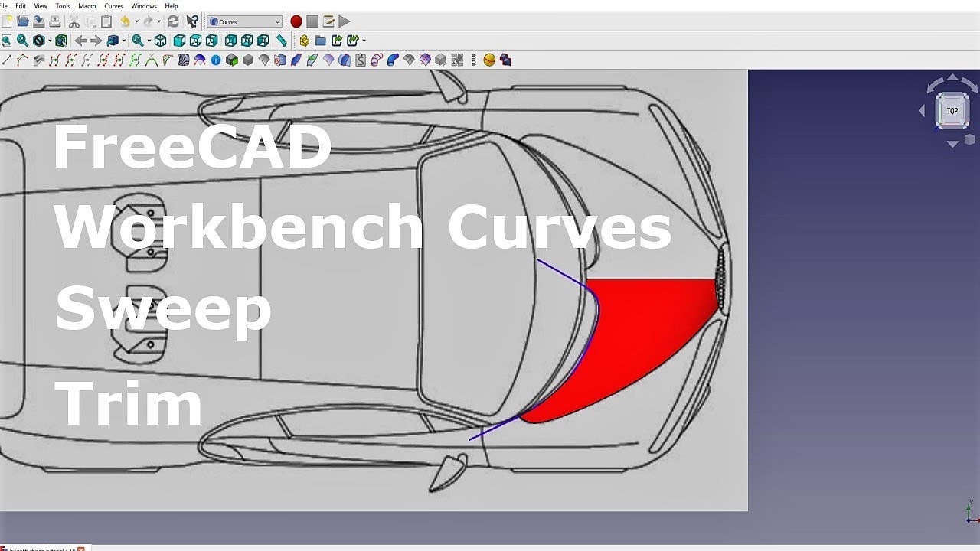
Task: Activate the What's This help pointer
Action: (x=192, y=21)
